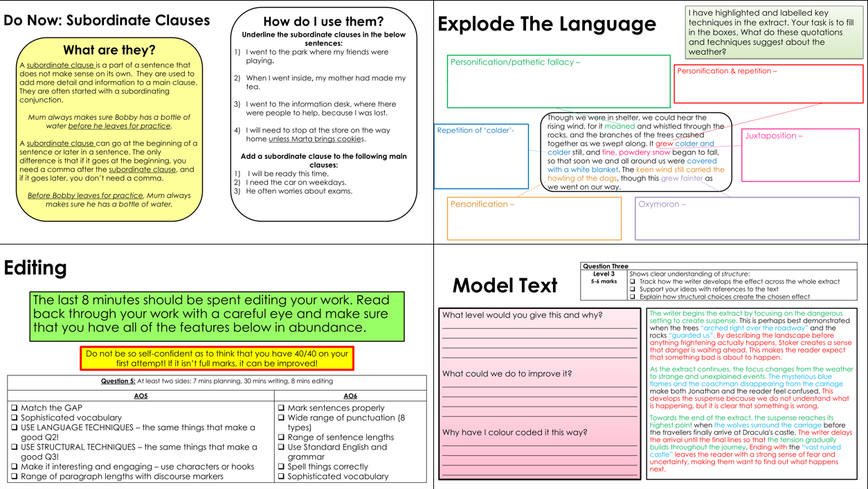Select the 'Explode The Language' title

(547, 24)
